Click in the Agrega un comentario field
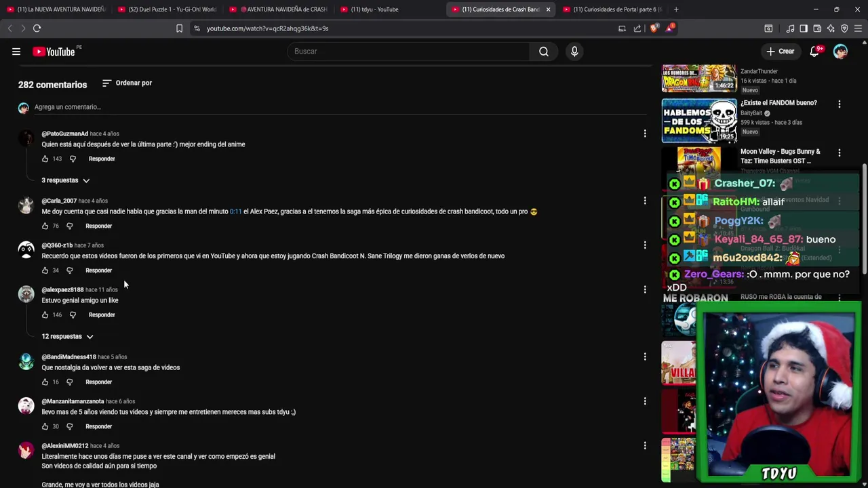868x488 pixels. coord(339,107)
